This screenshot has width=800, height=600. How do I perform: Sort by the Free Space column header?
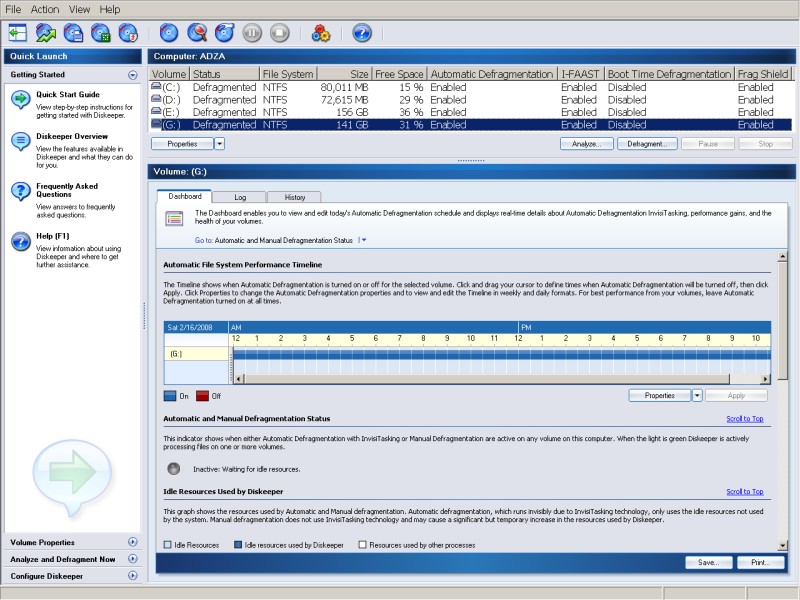pos(399,74)
